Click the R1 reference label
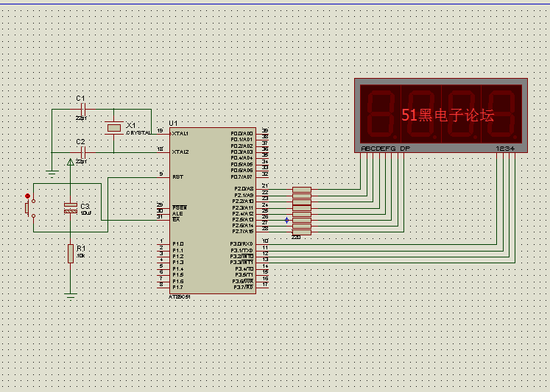The height and width of the screenshot is (392, 550). coord(81,249)
